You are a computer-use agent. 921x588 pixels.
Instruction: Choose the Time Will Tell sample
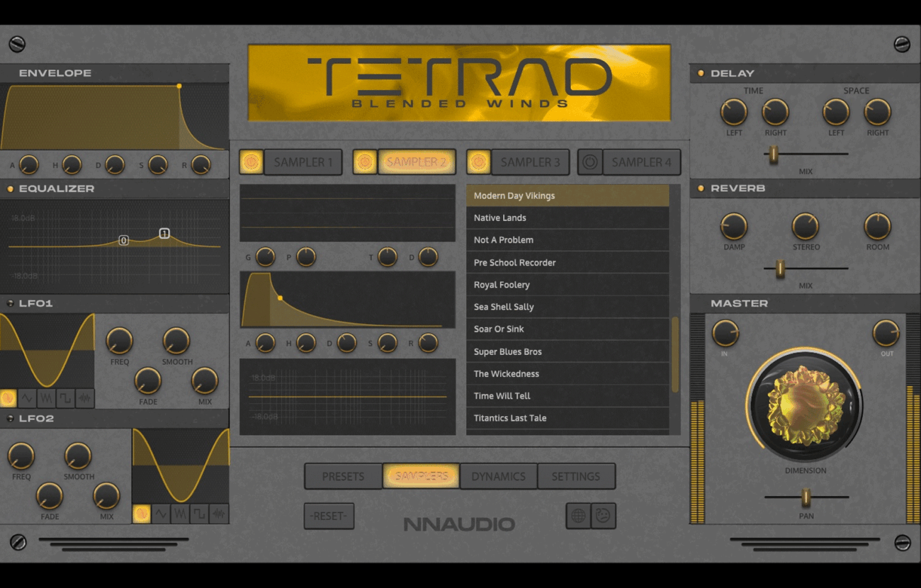(x=567, y=396)
